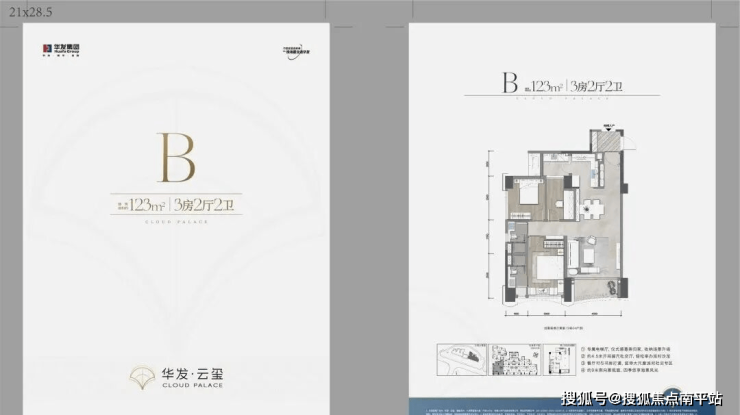Screen dimensions: 740x415
Task: Click the dining table in the floor plan
Action: [x=591, y=208]
